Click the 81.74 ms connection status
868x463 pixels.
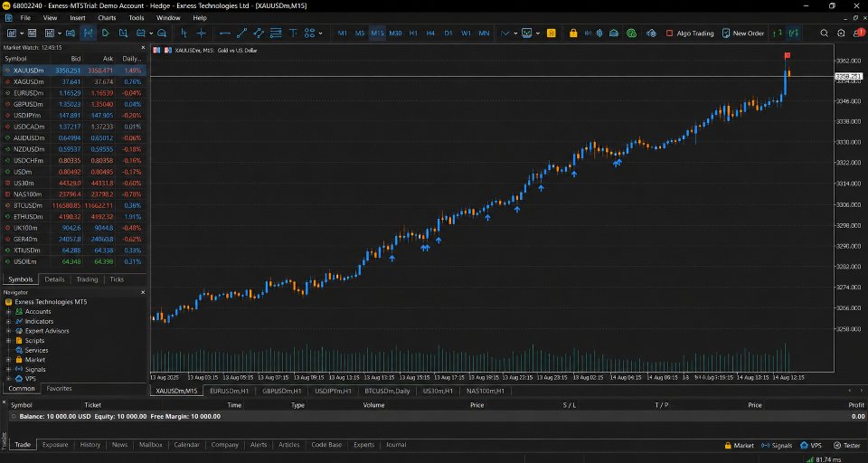point(825,459)
